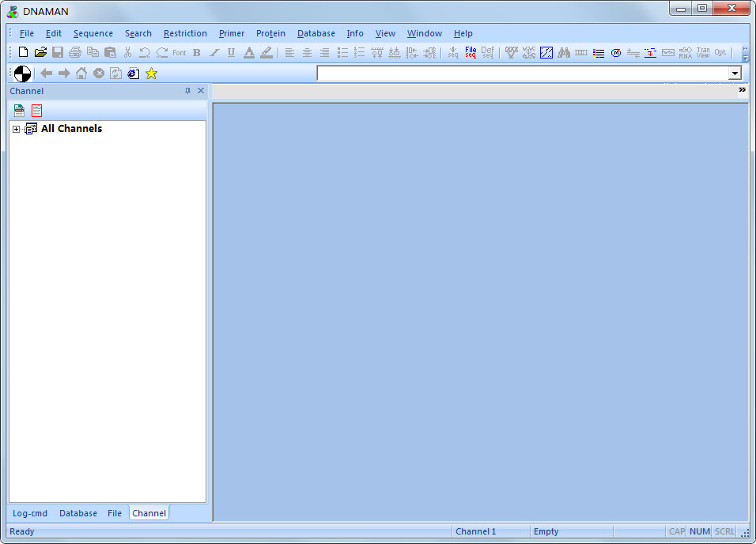Click the Undo arrow icon
Viewport: 756px width, 544px height.
145,52
